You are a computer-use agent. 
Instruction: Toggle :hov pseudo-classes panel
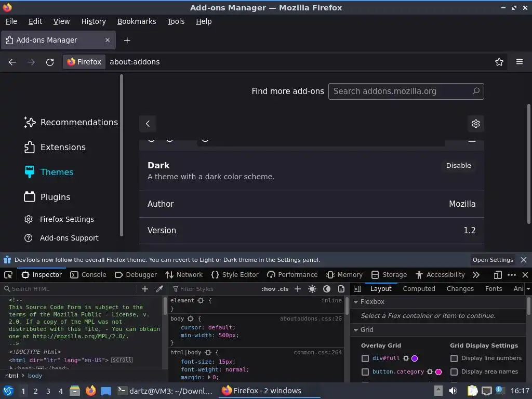point(268,289)
